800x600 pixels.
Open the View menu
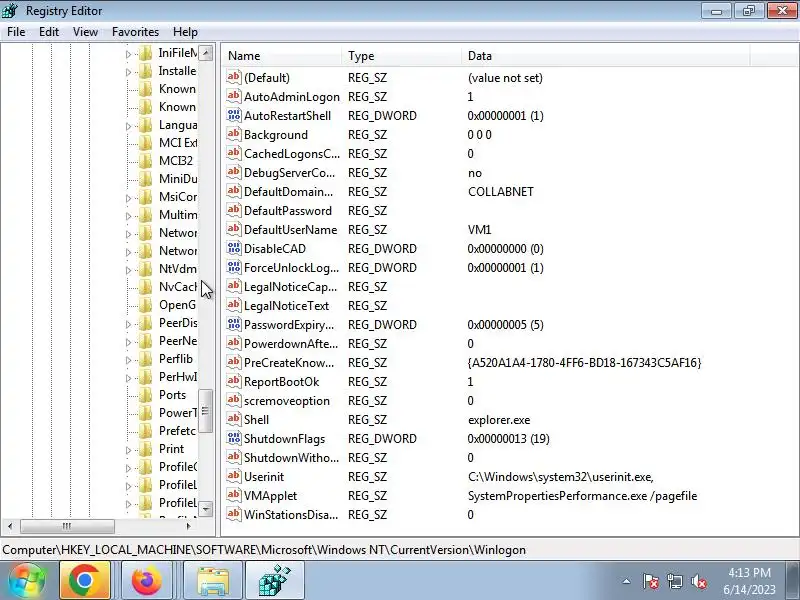point(85,32)
